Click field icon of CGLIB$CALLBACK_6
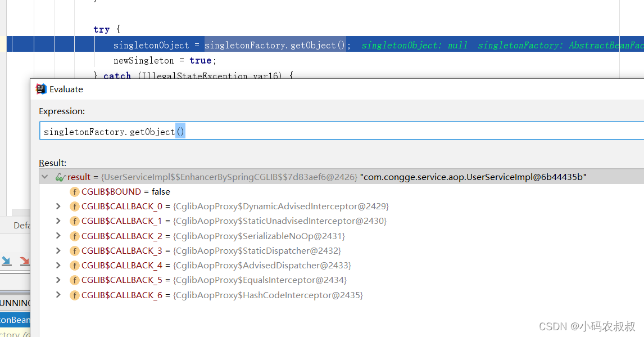Image resolution: width=644 pixels, height=337 pixels. point(74,295)
